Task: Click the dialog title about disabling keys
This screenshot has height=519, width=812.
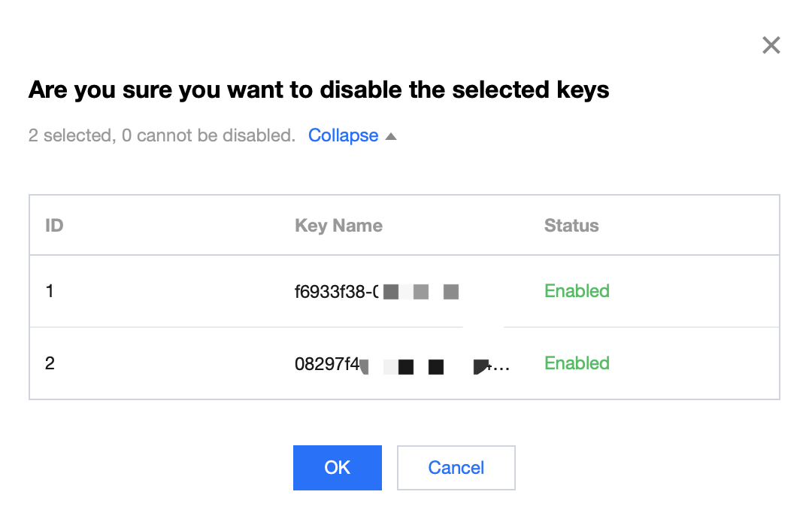Action: coord(319,90)
